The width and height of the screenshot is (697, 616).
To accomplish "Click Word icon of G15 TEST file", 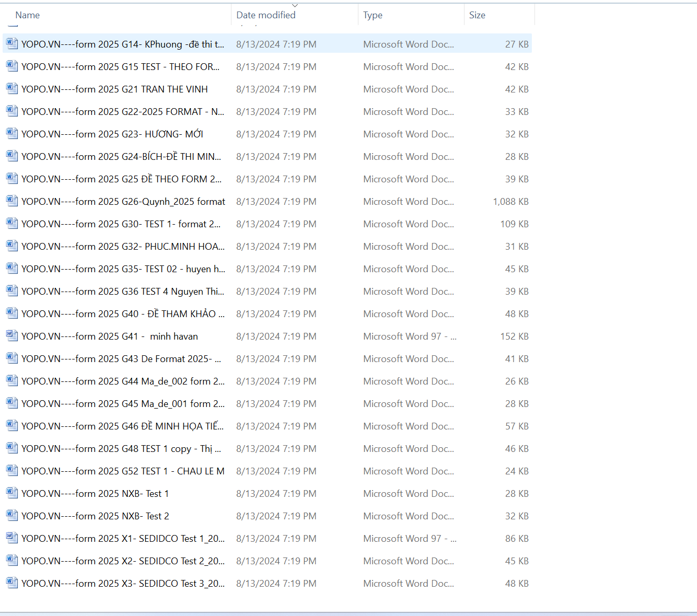I will [x=12, y=66].
